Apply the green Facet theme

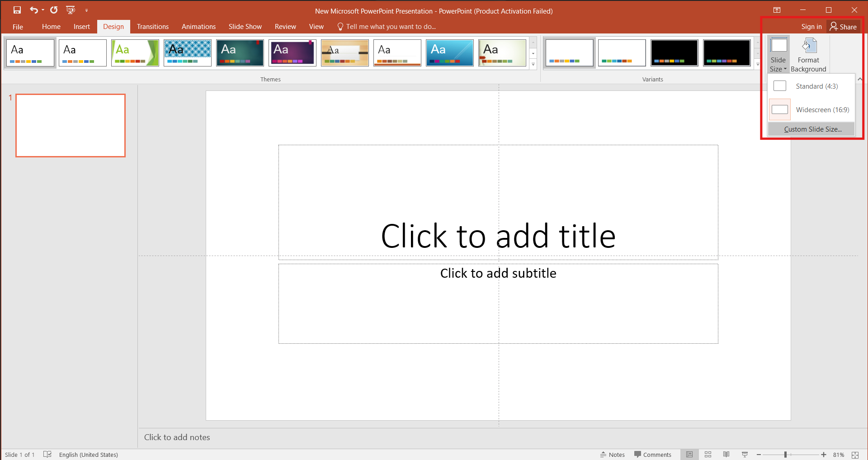pos(135,53)
